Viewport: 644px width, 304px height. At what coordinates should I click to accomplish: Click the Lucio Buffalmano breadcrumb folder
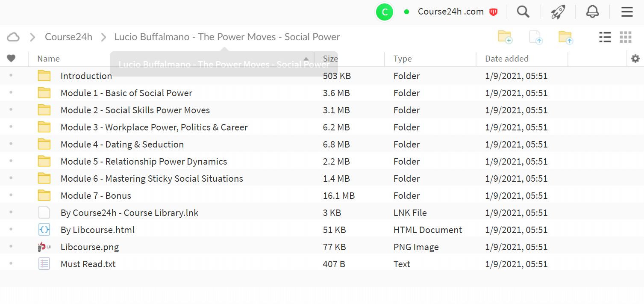point(227,37)
